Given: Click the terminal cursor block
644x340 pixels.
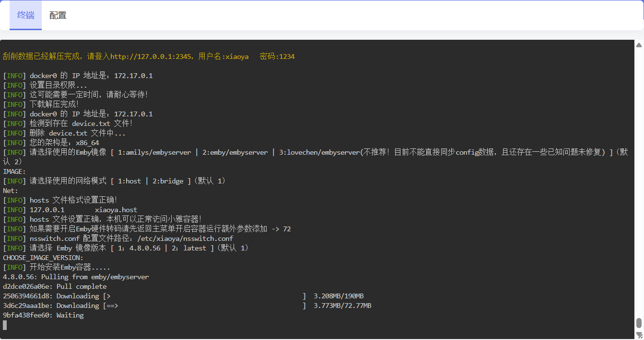Looking at the screenshot, I should click(x=5, y=325).
